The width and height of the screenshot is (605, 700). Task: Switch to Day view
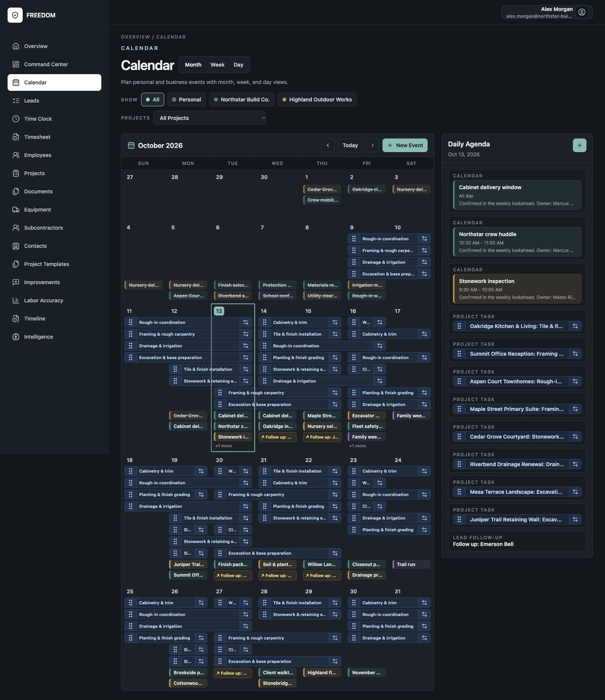(x=239, y=65)
